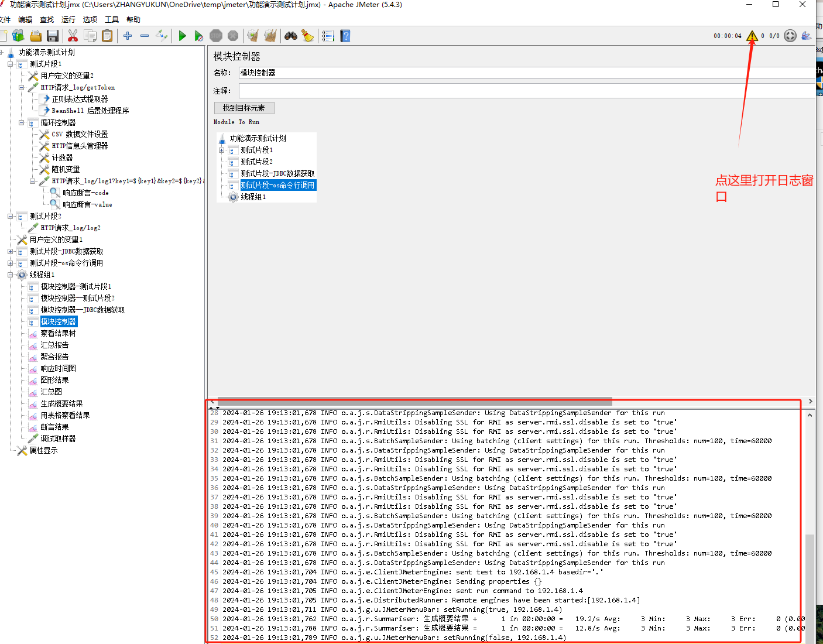The width and height of the screenshot is (823, 644).
Task: Select 线程组1 in Module To Run tree
Action: click(x=253, y=197)
